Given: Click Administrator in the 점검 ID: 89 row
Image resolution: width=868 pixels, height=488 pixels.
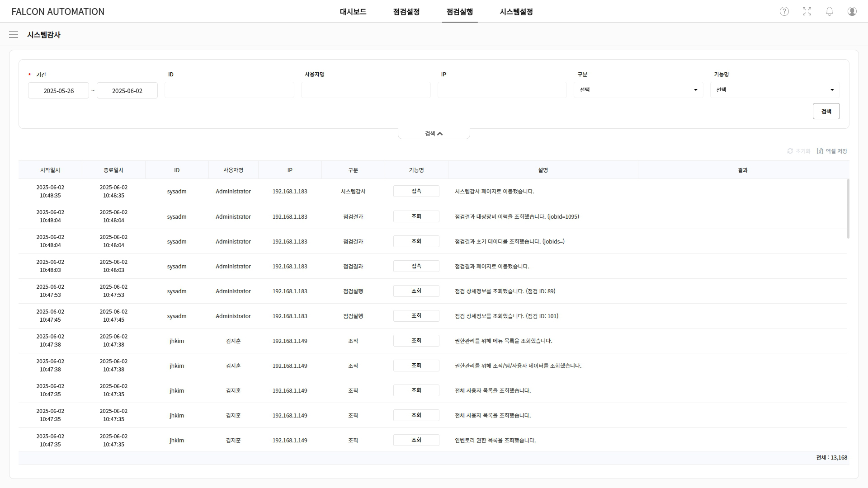Looking at the screenshot, I should tap(233, 291).
